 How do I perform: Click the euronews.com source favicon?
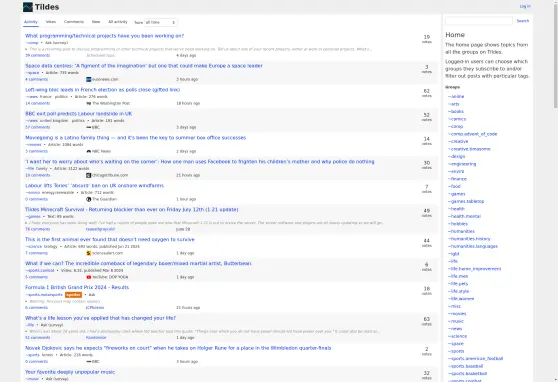pyautogui.click(x=89, y=79)
